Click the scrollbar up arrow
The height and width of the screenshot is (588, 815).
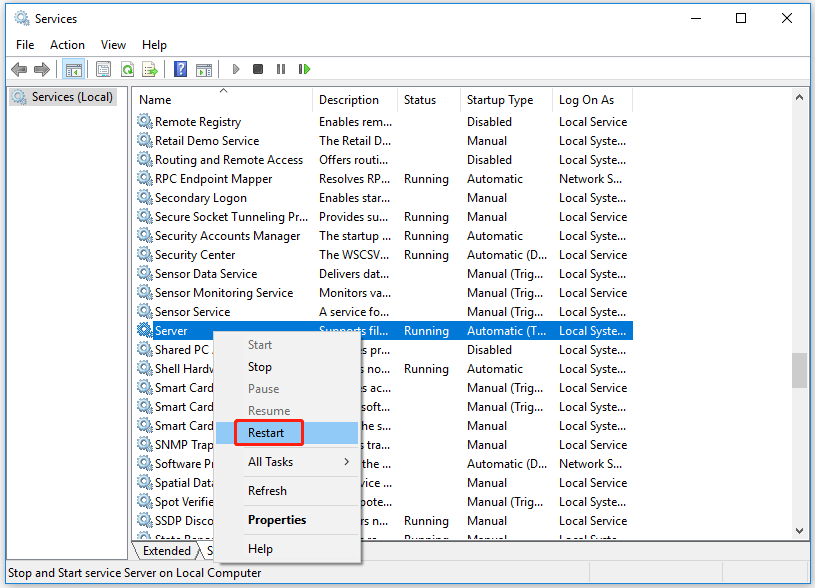point(799,97)
